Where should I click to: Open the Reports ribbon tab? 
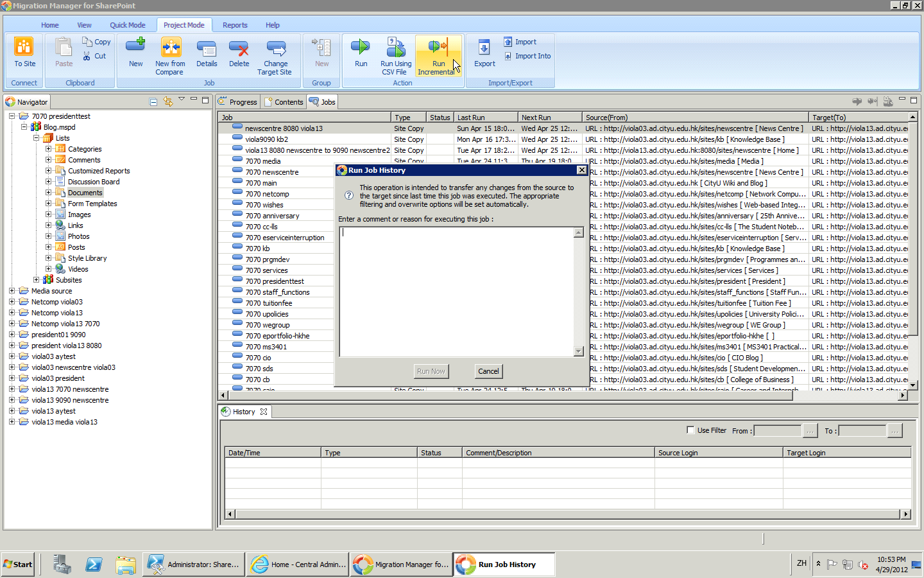(x=235, y=25)
